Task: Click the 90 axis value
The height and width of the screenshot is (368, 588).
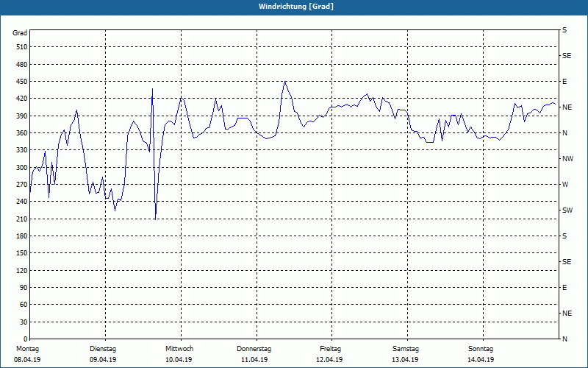Action: point(24,288)
